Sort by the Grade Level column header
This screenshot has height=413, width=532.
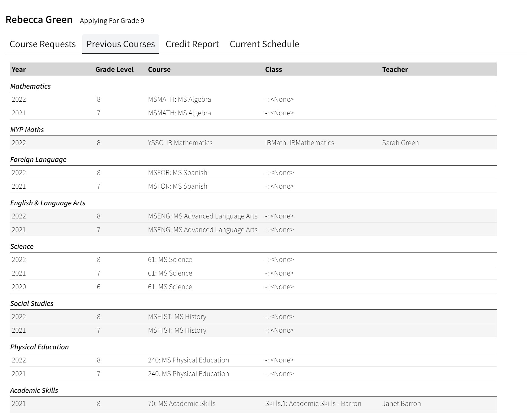point(114,69)
